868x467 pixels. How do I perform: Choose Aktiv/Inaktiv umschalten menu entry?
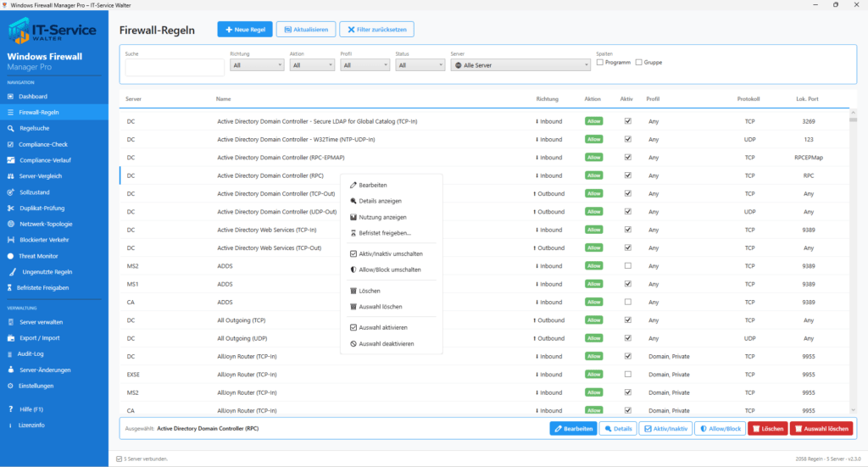click(392, 254)
